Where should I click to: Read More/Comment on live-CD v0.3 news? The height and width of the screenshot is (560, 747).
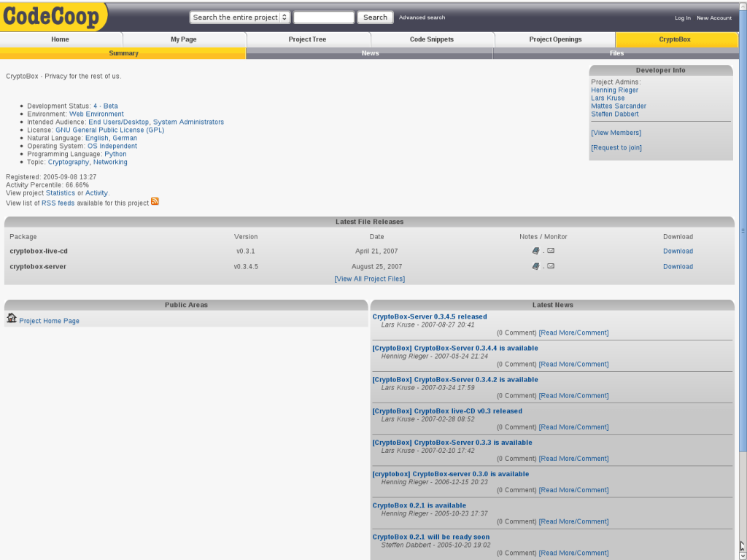tap(573, 427)
